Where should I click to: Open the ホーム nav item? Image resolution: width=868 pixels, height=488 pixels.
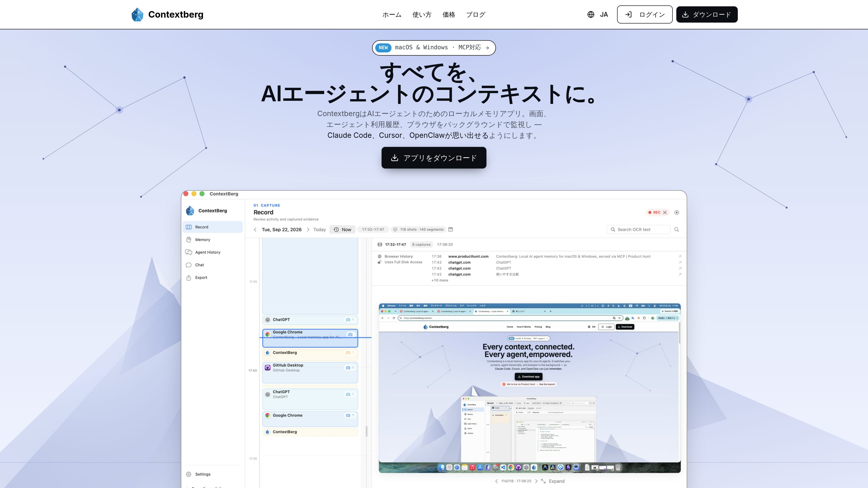pyautogui.click(x=392, y=14)
